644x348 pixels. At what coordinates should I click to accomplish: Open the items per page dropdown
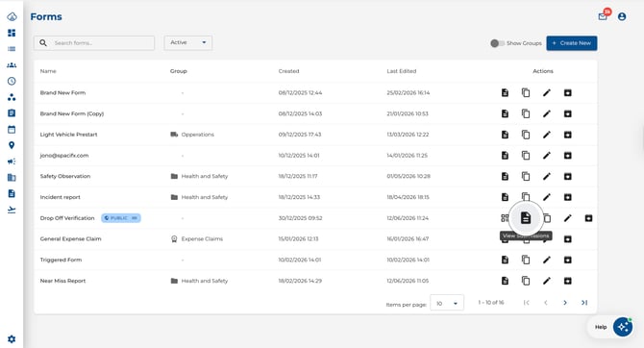tap(447, 303)
